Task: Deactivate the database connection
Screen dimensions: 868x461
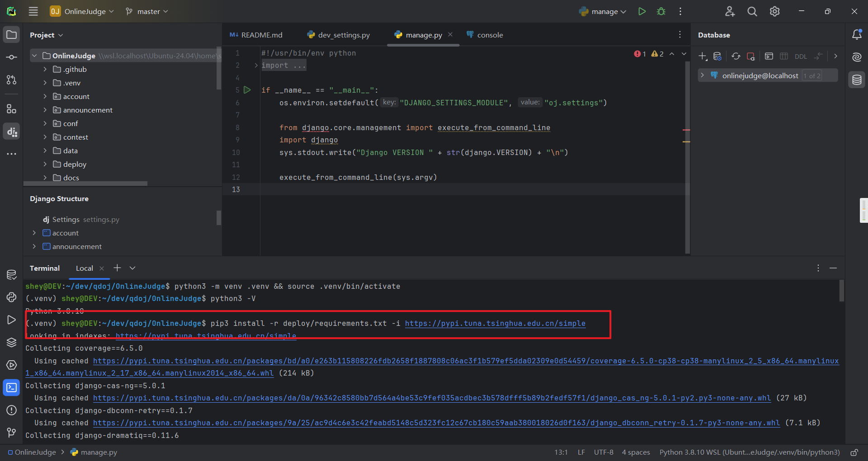Action: click(751, 56)
